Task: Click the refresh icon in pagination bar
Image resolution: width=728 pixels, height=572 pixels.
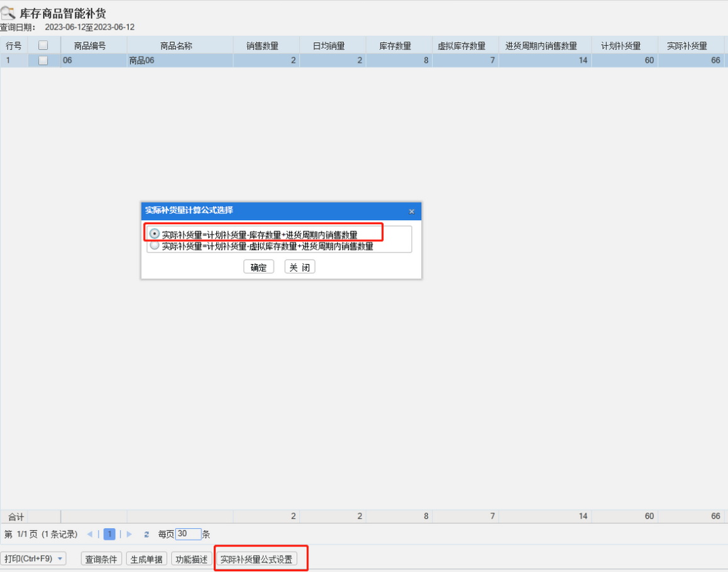Action: coord(146,534)
